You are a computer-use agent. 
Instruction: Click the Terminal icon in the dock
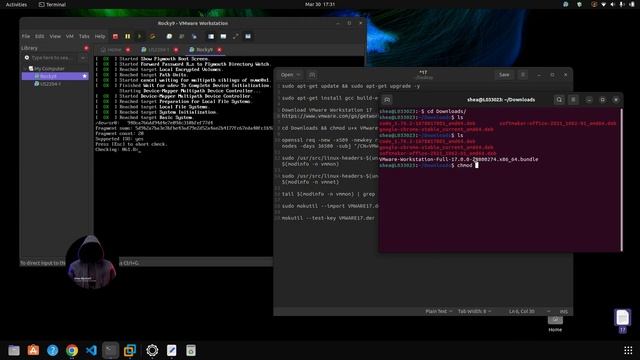click(110, 350)
